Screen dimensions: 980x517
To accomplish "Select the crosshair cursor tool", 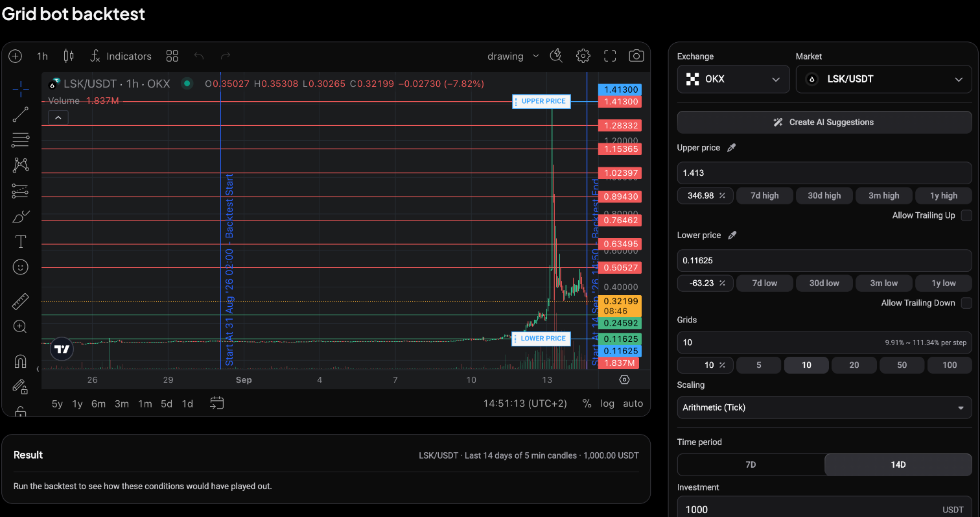I will [21, 89].
